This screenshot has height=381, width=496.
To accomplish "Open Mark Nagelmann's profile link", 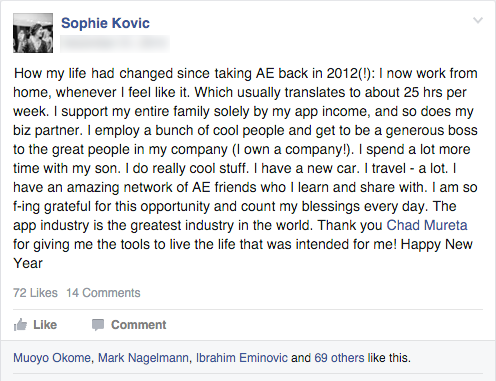I will [143, 358].
